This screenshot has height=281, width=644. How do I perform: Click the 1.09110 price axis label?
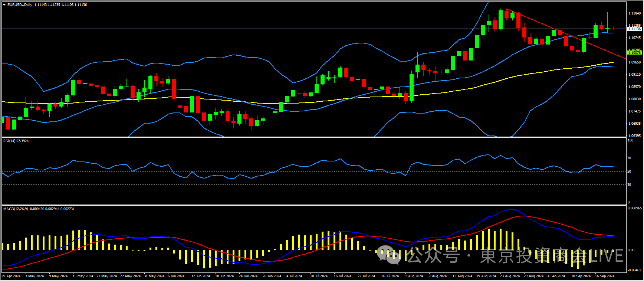pyautogui.click(x=634, y=75)
